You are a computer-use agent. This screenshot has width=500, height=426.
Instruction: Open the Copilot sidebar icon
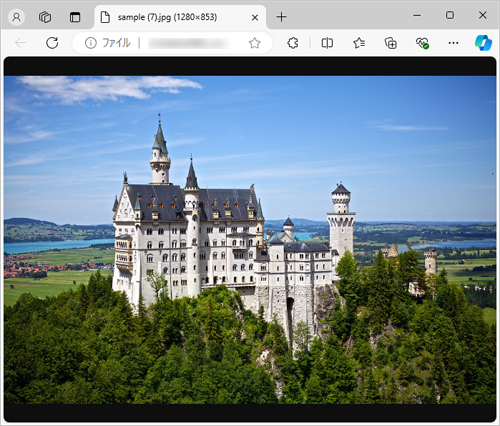click(x=483, y=43)
